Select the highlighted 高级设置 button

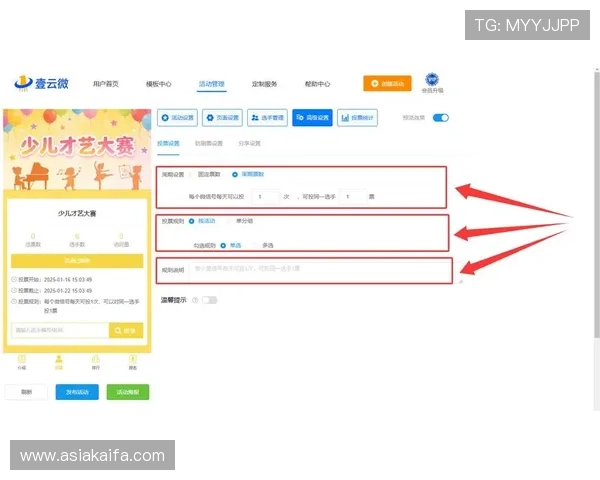[x=312, y=118]
